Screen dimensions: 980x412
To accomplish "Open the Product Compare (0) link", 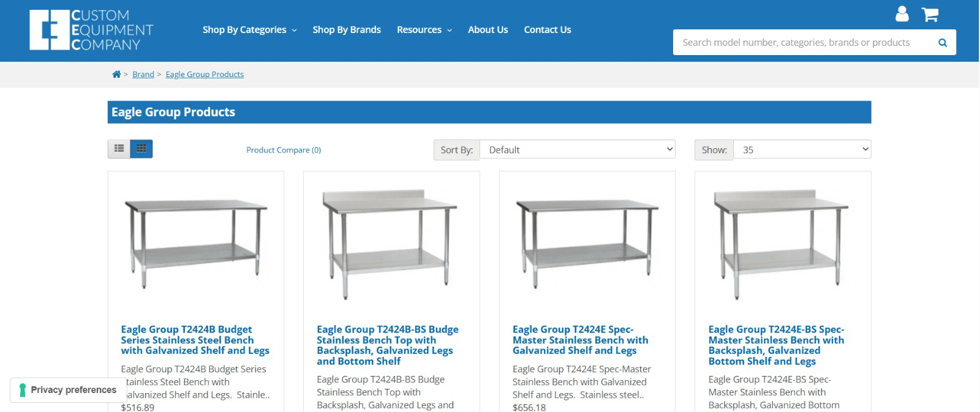I will point(284,150).
